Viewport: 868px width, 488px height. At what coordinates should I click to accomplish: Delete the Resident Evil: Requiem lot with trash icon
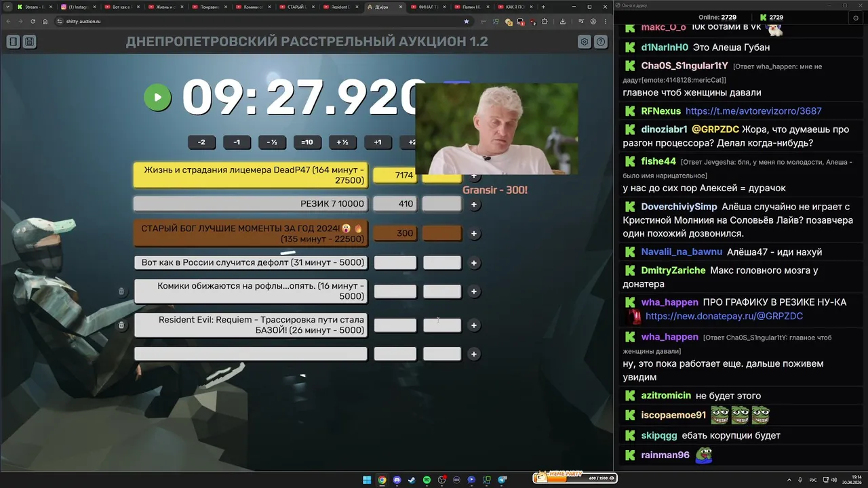[x=121, y=325]
